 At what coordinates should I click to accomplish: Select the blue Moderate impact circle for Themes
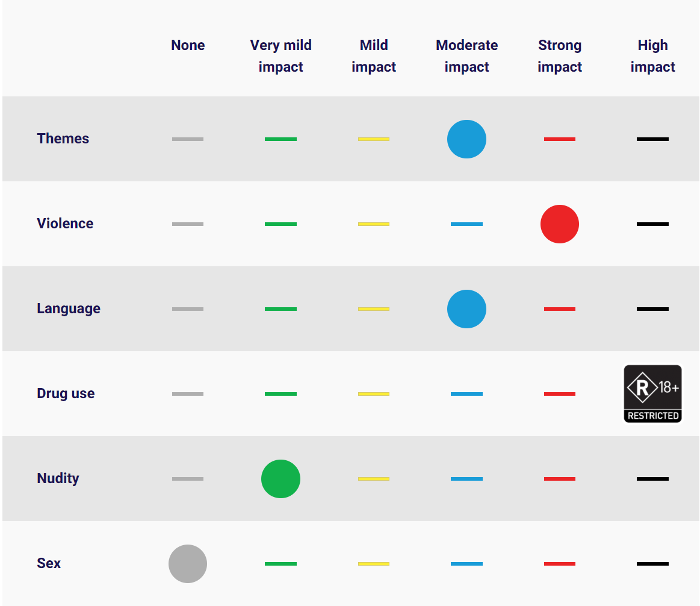coord(466,139)
